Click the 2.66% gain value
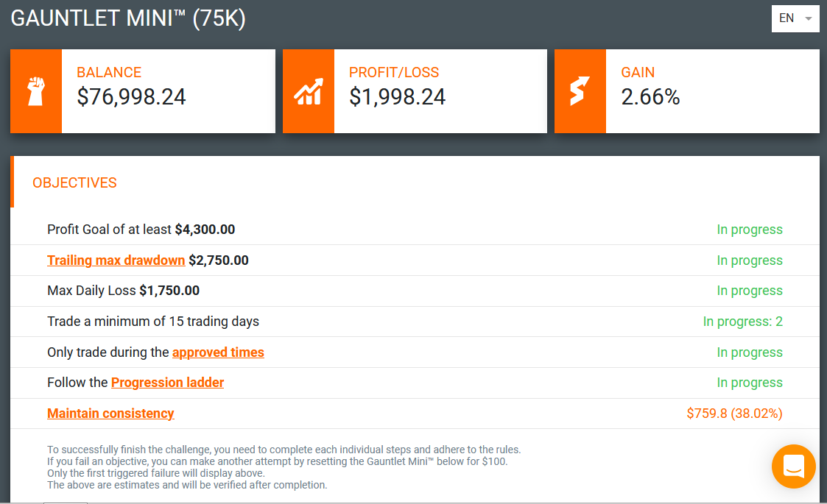 tap(650, 97)
